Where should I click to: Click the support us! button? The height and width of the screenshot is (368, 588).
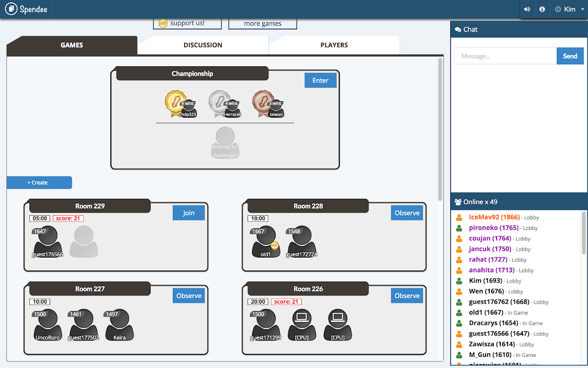187,23
